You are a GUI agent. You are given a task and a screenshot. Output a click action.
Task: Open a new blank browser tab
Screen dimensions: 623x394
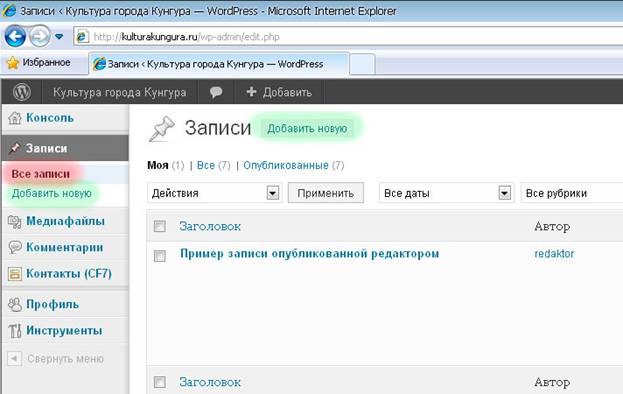click(362, 64)
